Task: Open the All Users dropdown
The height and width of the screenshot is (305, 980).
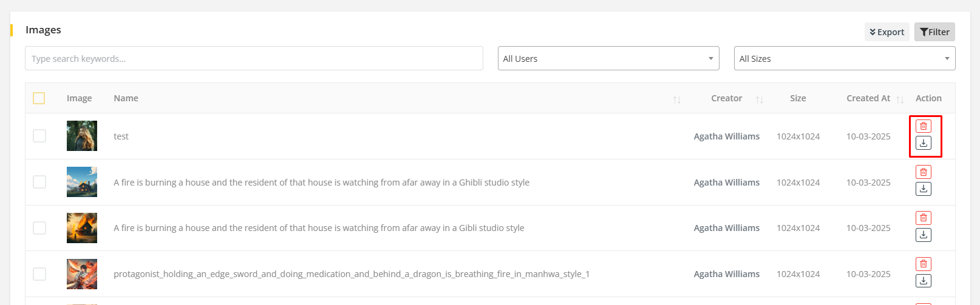Action: coord(608,59)
